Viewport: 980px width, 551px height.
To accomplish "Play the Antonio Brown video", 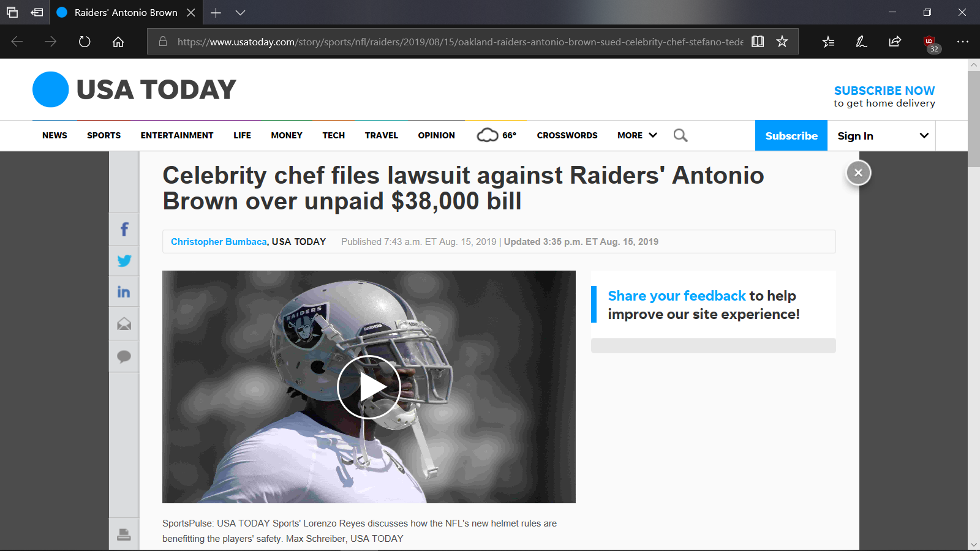I will coord(369,387).
